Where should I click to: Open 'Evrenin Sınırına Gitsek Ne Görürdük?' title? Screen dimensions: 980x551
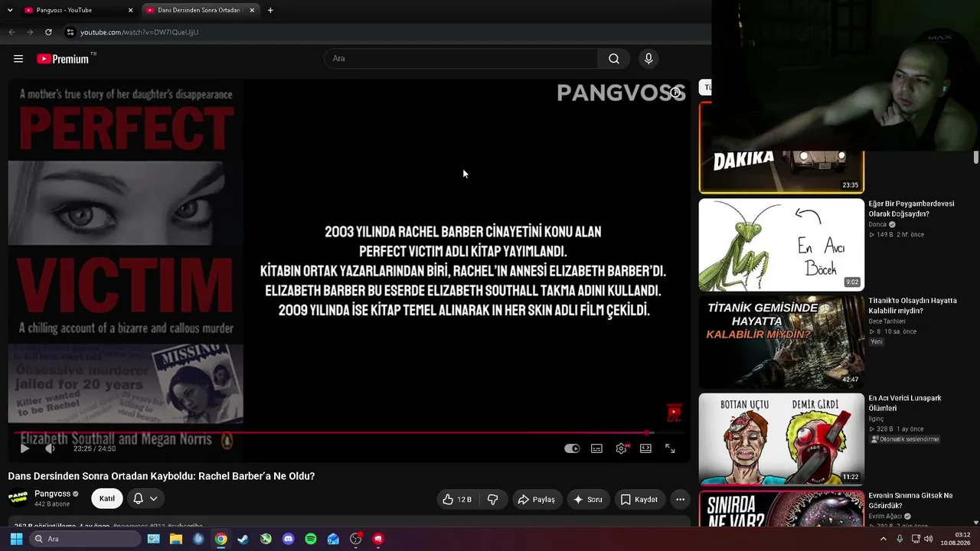pyautogui.click(x=911, y=500)
